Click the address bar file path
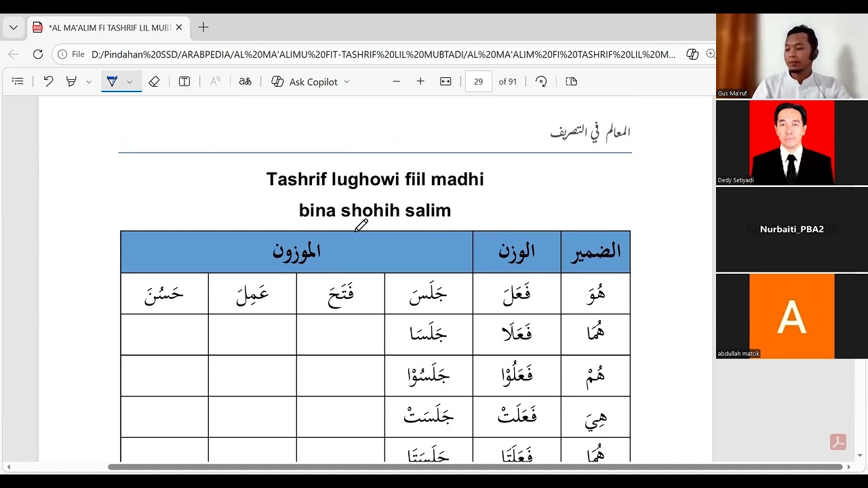This screenshot has width=868, height=488. pos(383,54)
